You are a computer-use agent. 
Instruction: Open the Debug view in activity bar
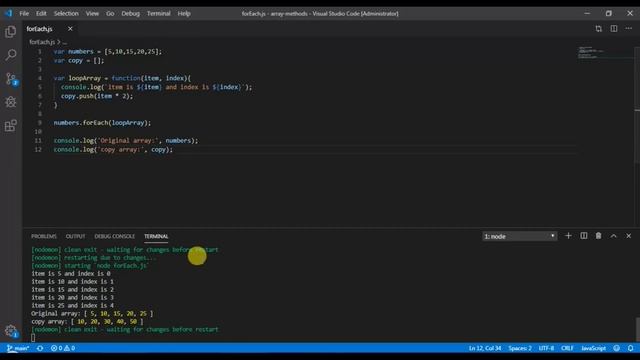point(11,102)
